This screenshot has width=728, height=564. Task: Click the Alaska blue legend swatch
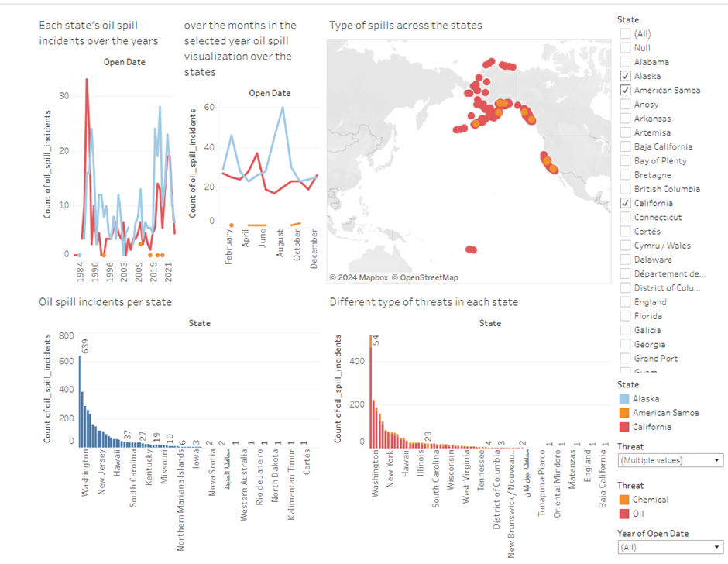click(624, 399)
